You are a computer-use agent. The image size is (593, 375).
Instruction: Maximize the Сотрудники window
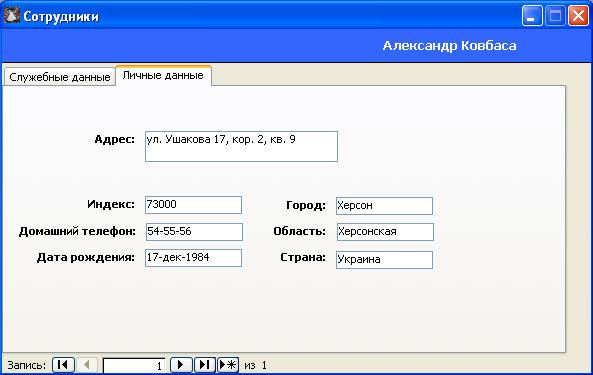click(555, 16)
